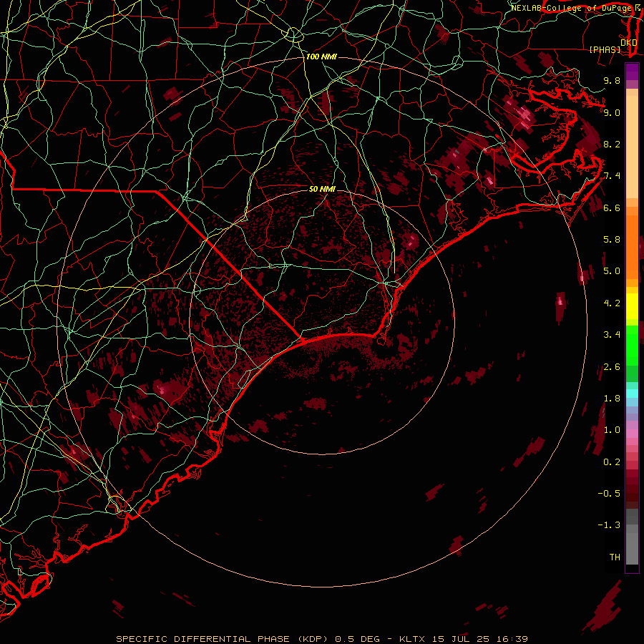Image resolution: width=644 pixels, height=644 pixels.
Task: Click the 1.8 value on the color scale
Action: tap(612, 399)
